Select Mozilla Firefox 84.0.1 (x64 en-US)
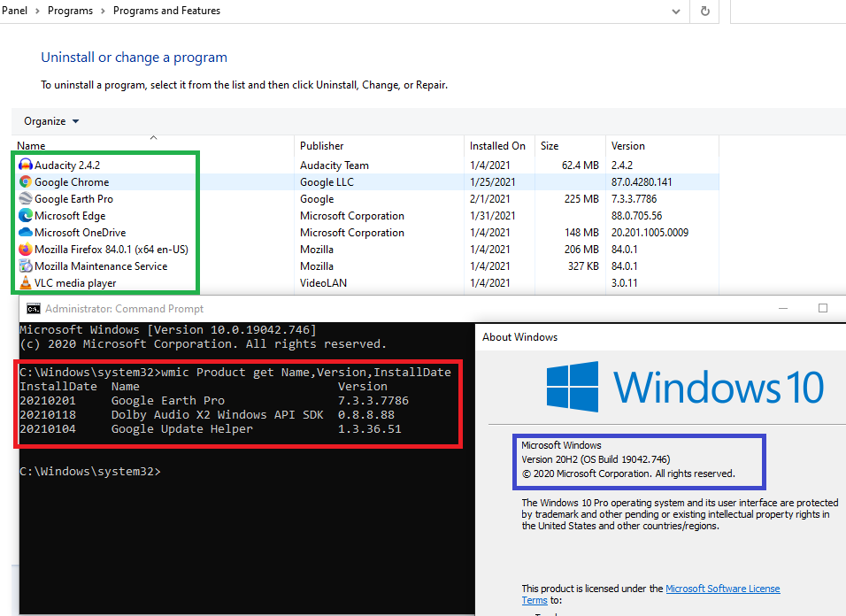846x616 pixels. [367, 250]
